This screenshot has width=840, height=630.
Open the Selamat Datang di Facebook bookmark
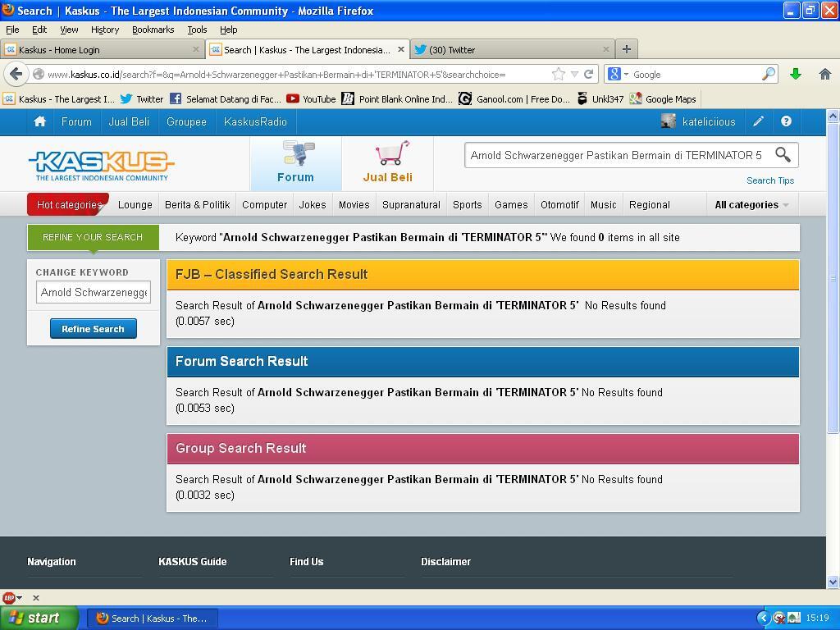coord(226,99)
